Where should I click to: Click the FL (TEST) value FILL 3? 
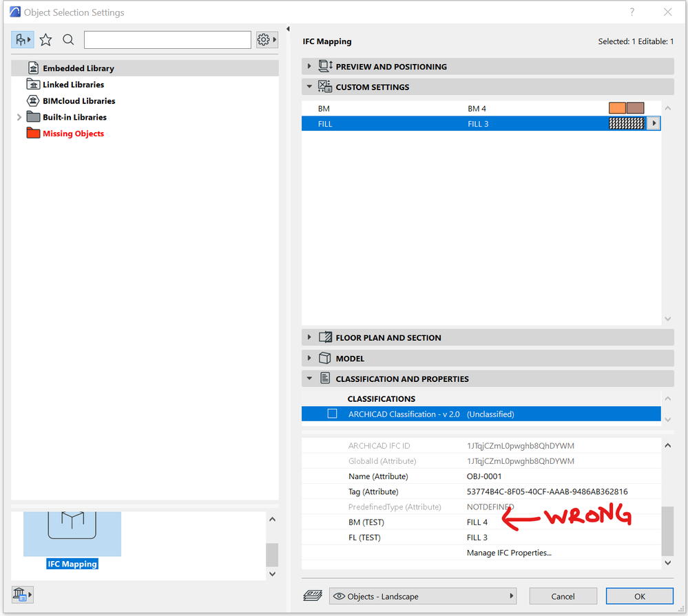tap(477, 538)
